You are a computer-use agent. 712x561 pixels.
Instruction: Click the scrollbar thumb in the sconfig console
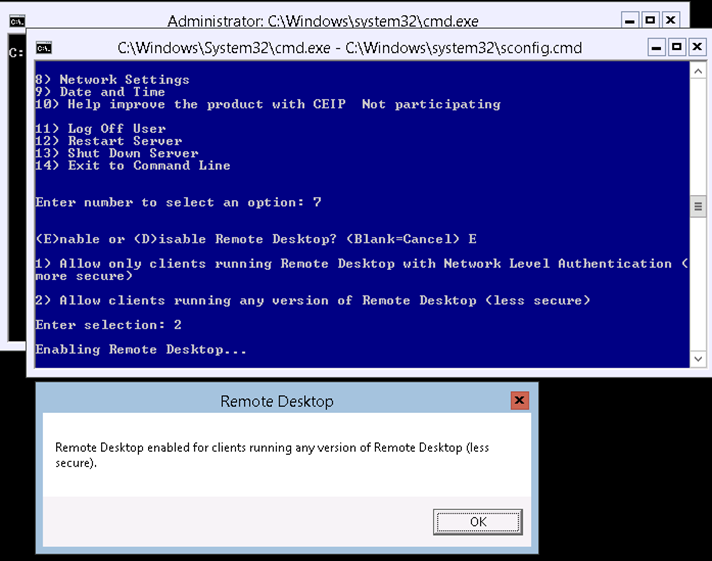pos(698,207)
